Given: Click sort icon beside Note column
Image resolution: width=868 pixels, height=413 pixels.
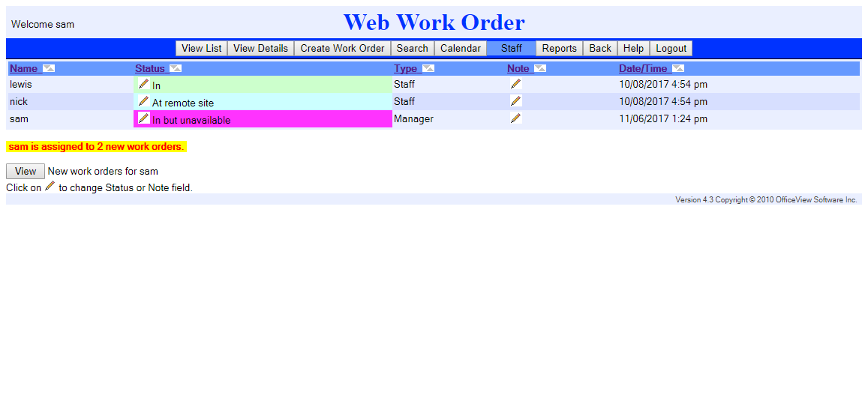Looking at the screenshot, I should [540, 68].
